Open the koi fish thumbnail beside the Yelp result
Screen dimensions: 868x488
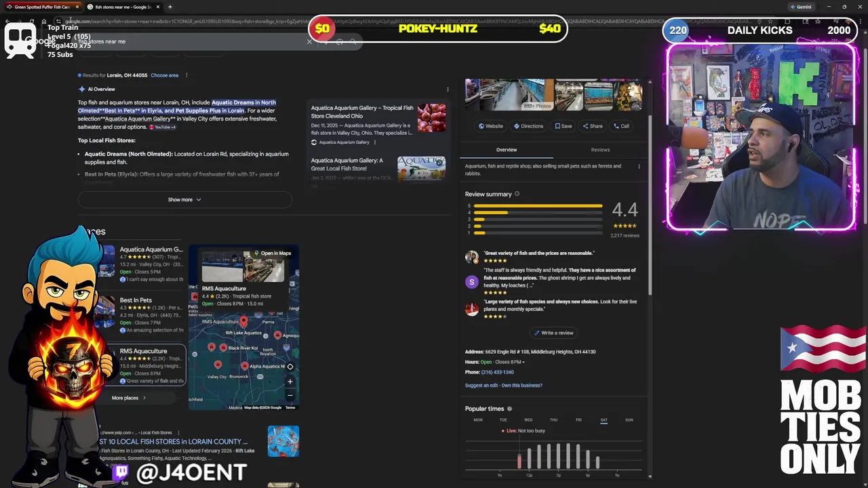[x=283, y=441]
